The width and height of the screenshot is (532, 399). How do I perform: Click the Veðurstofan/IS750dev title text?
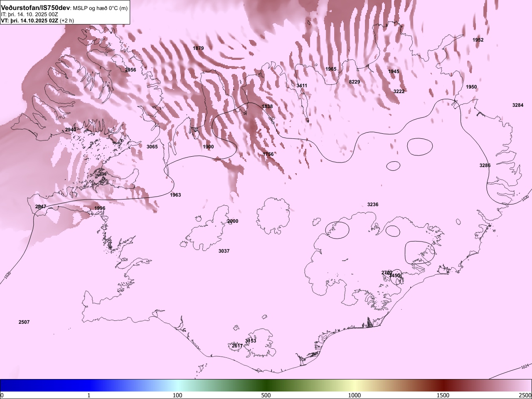(35, 8)
